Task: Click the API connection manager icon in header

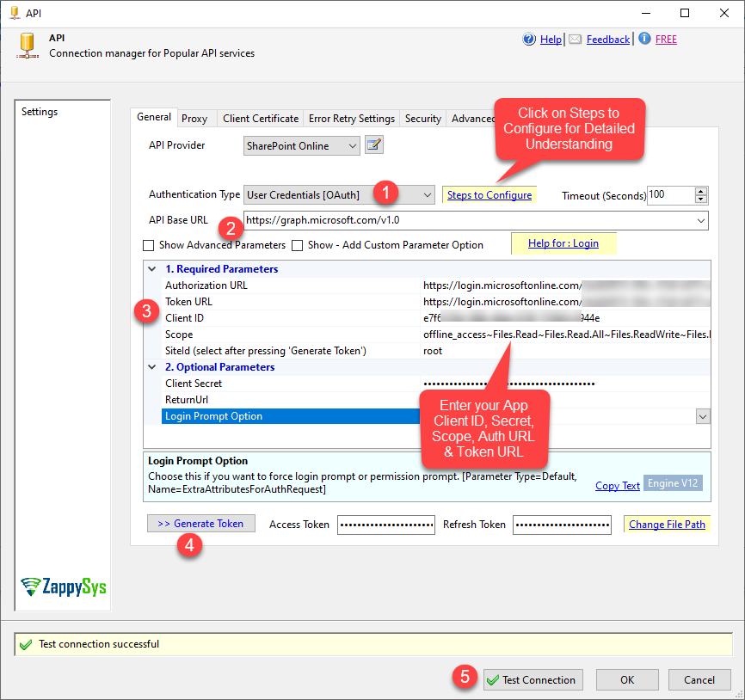Action: pyautogui.click(x=28, y=46)
